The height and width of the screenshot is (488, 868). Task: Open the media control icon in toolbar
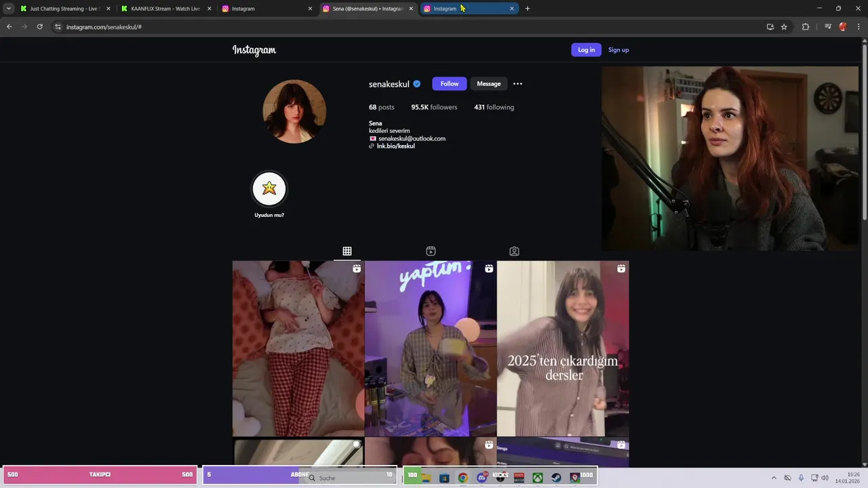[828, 26]
